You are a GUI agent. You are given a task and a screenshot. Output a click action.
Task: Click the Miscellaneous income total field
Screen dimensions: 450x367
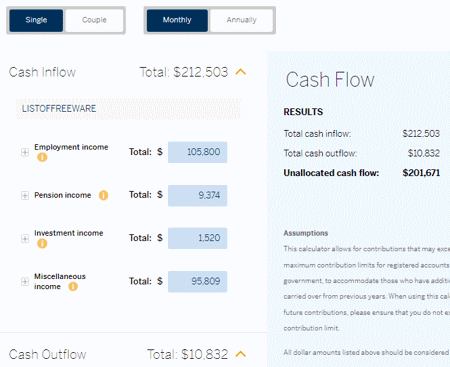[x=197, y=282]
